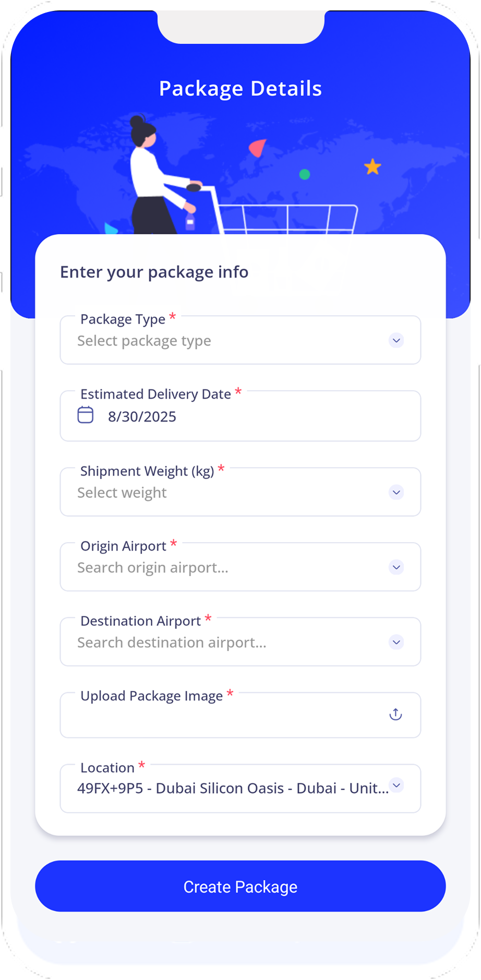
Task: Expand the Package Type dropdown arrow
Action: [396, 341]
